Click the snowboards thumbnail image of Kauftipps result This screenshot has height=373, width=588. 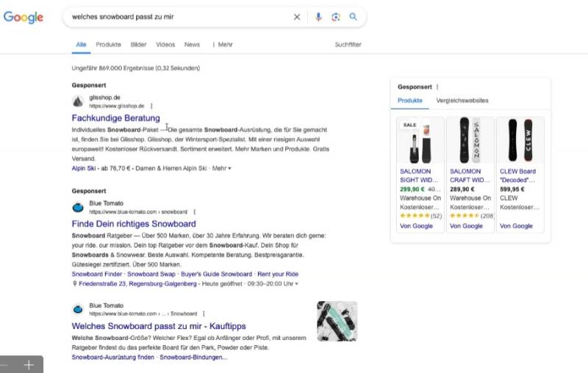pos(337,321)
